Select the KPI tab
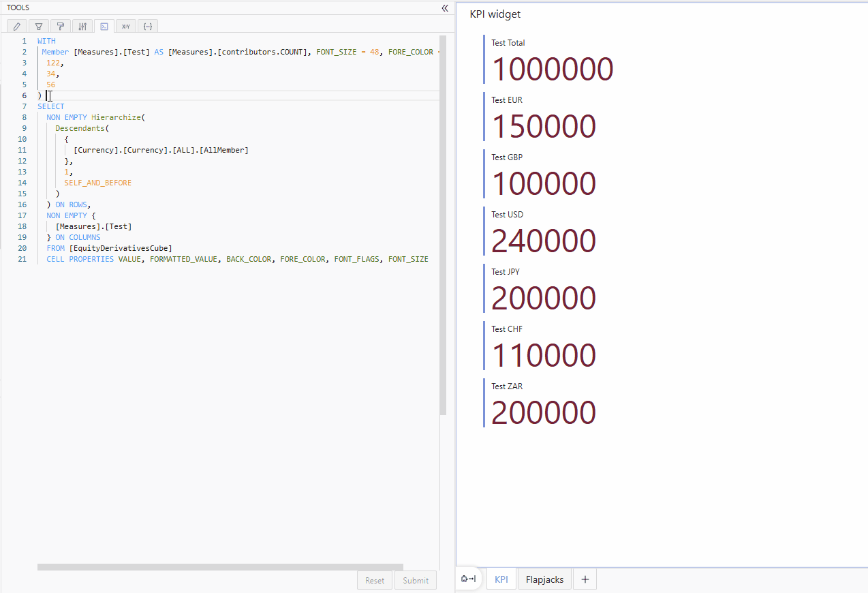Image resolution: width=868 pixels, height=593 pixels. click(501, 579)
